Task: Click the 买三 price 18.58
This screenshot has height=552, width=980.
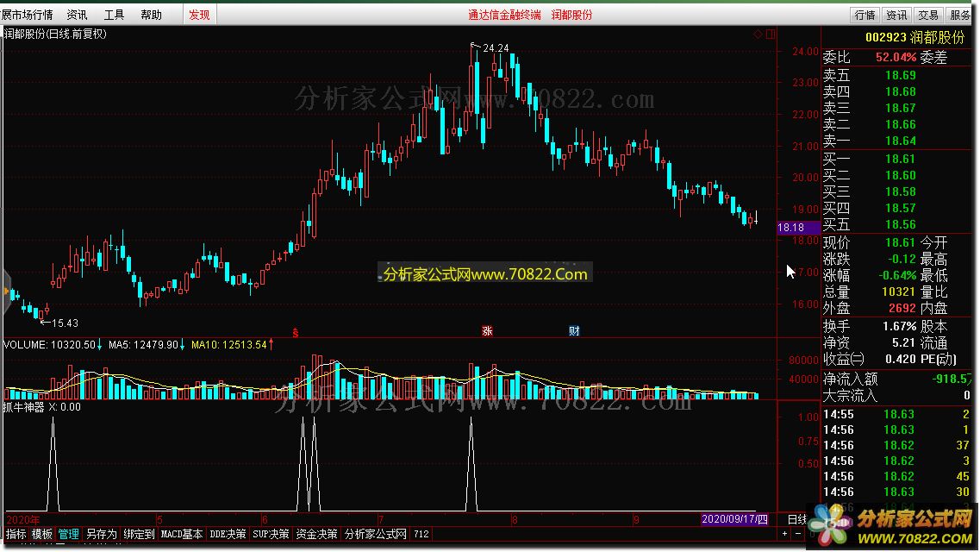Action: 900,191
